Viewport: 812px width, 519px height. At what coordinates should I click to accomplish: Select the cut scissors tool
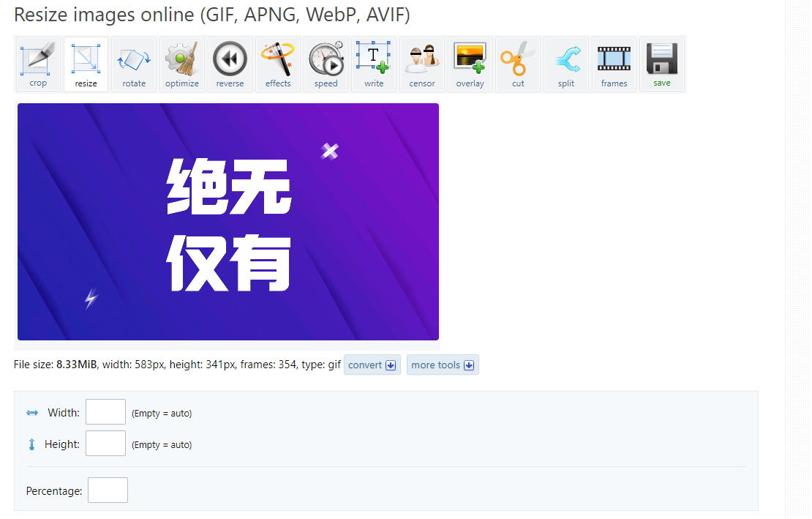[x=518, y=64]
